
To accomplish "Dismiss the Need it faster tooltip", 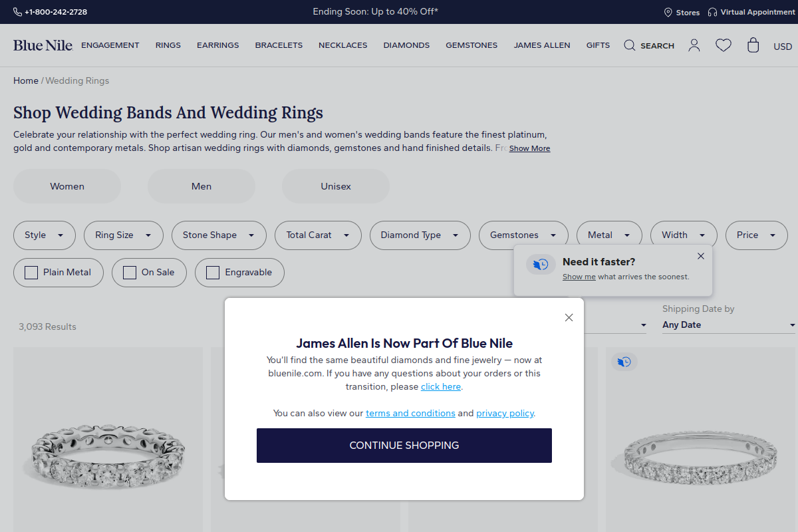I will pyautogui.click(x=701, y=256).
